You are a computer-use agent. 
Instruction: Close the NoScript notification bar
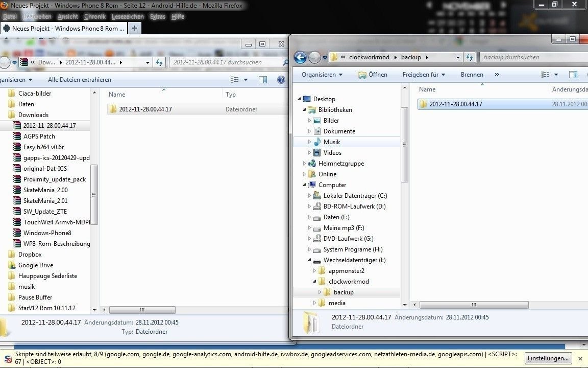[x=580, y=359]
